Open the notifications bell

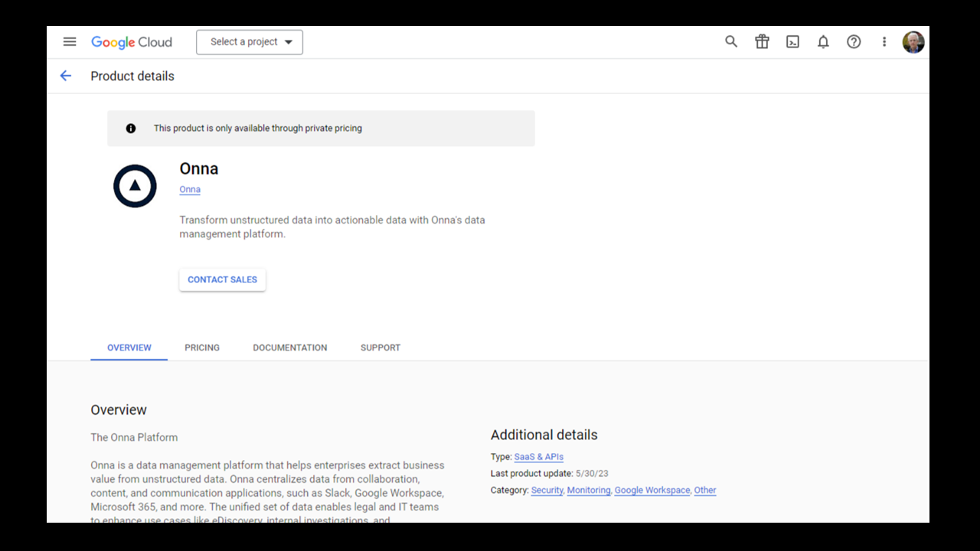pos(823,42)
